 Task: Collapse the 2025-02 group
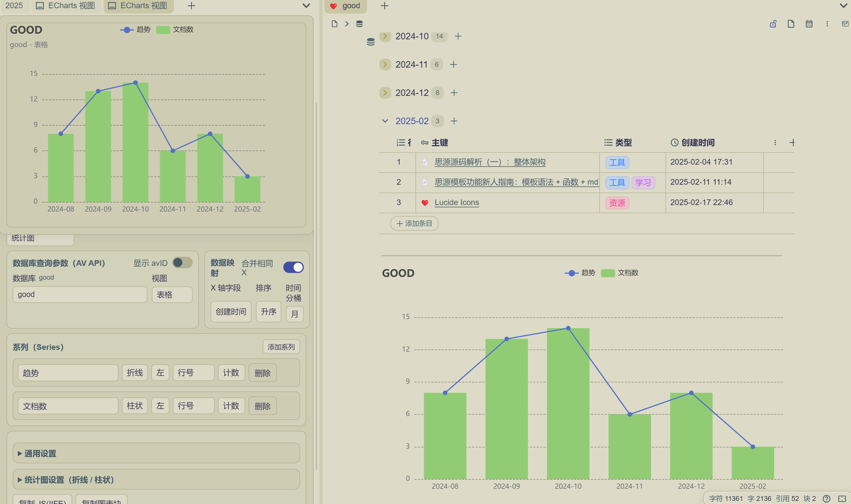click(x=385, y=121)
